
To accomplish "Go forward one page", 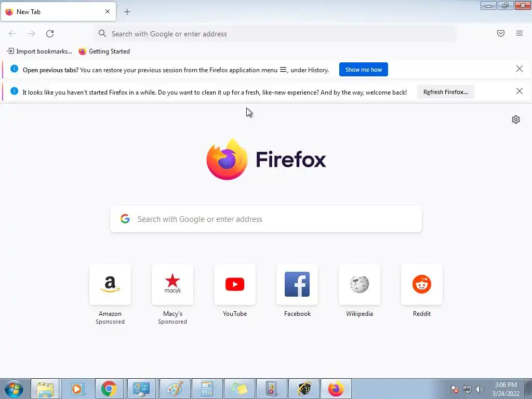I will [31, 34].
